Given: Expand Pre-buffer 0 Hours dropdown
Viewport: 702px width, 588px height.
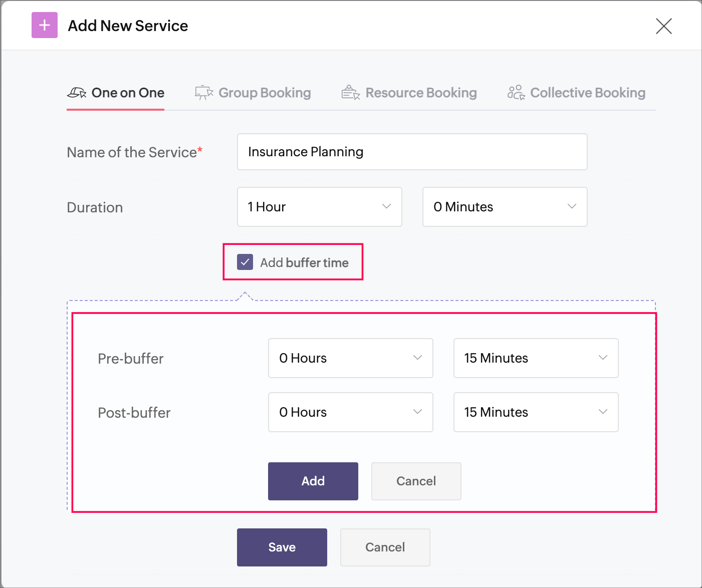Looking at the screenshot, I should tap(351, 358).
